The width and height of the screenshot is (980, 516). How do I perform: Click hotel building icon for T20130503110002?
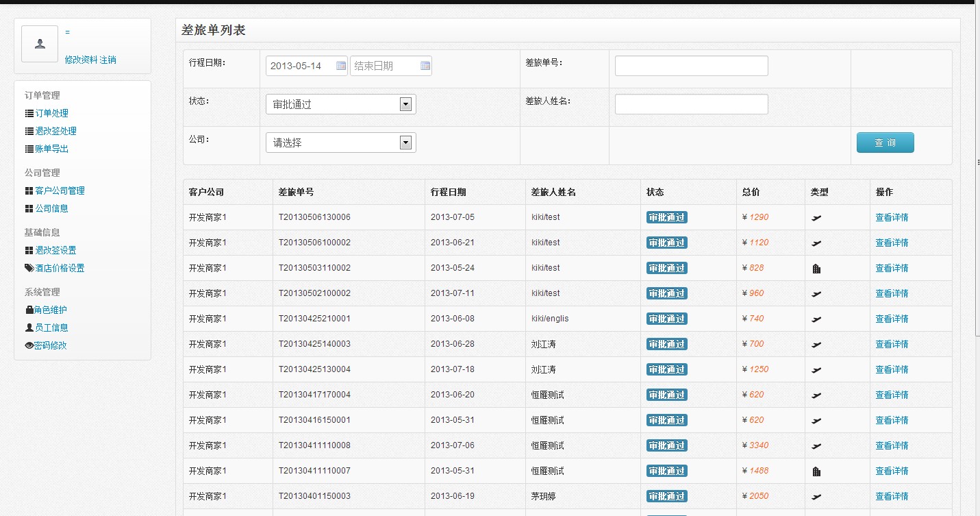tap(816, 269)
